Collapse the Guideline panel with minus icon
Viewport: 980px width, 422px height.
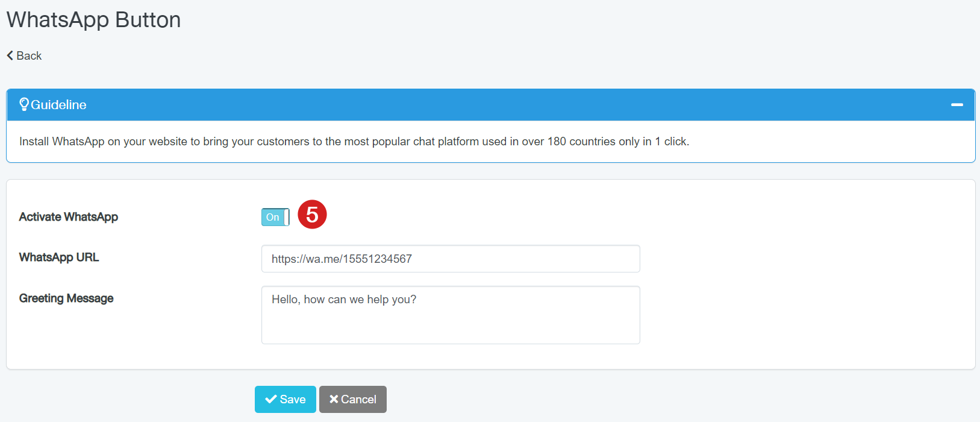[x=957, y=105]
